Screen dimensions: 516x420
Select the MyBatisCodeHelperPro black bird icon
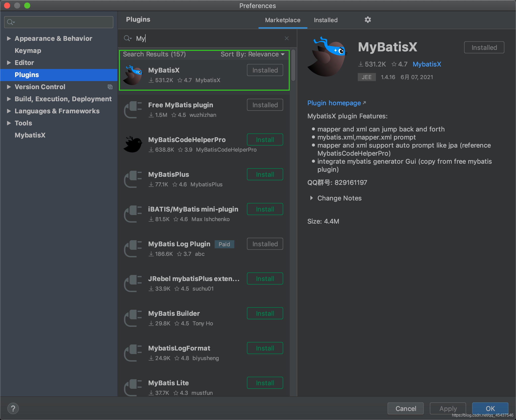(x=133, y=145)
